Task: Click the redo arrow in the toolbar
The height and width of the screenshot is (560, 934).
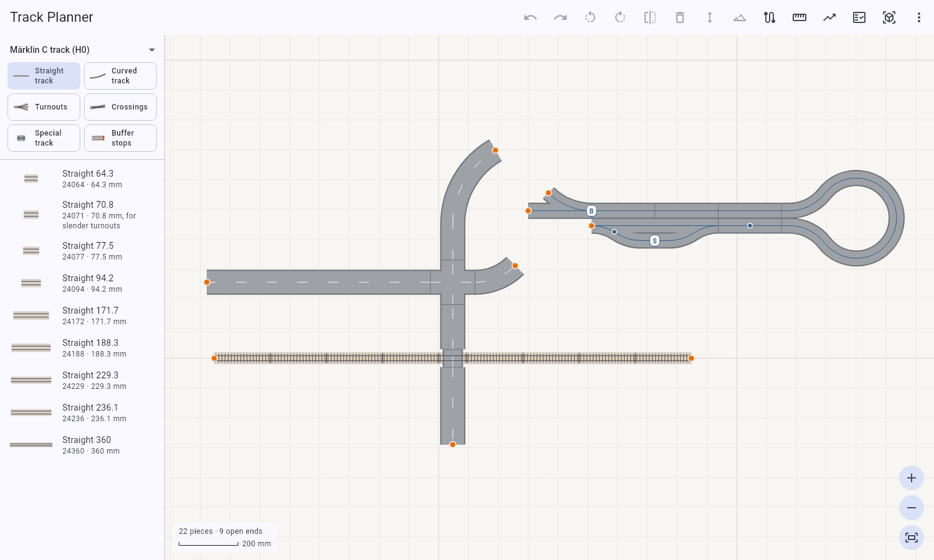Action: [560, 17]
